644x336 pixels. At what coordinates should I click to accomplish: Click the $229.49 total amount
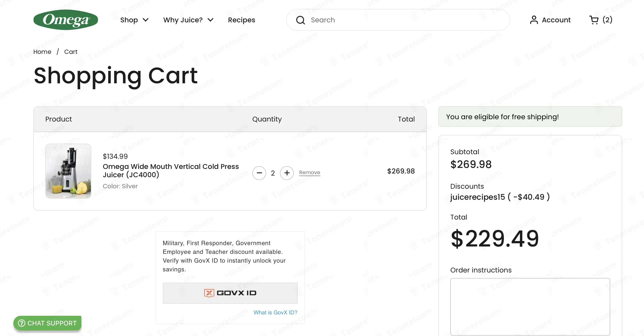click(494, 238)
